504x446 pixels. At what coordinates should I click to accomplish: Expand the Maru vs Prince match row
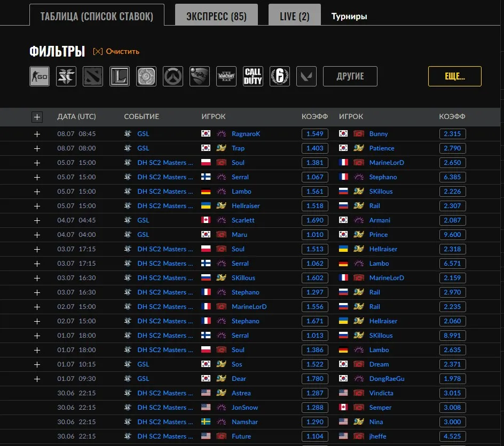point(37,235)
